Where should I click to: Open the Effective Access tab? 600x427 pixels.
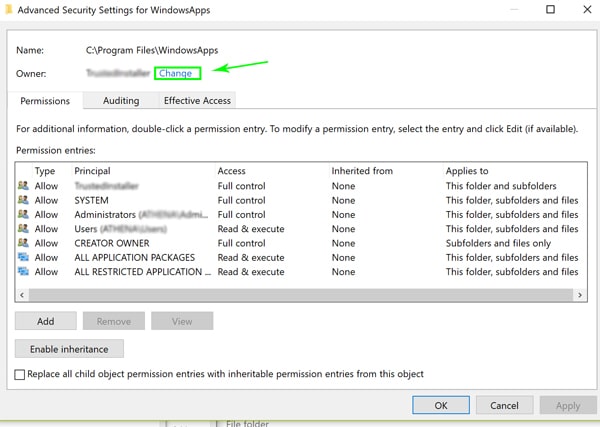point(197,101)
